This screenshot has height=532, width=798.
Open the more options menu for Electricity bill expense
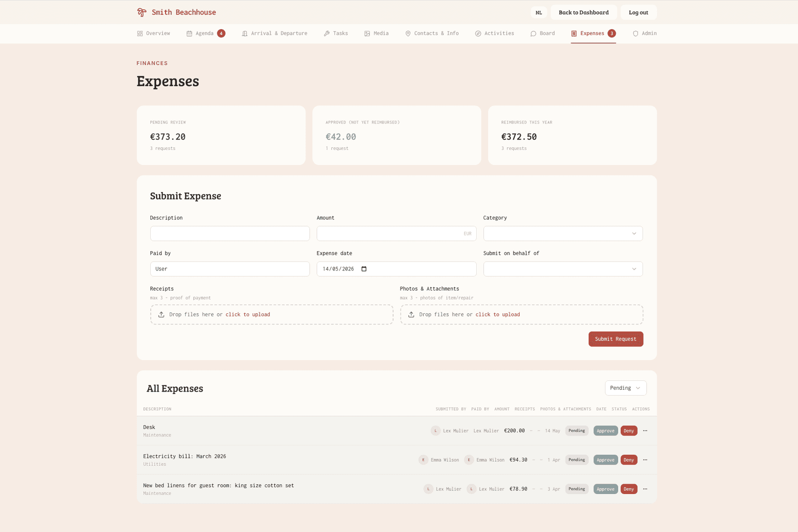coord(645,460)
